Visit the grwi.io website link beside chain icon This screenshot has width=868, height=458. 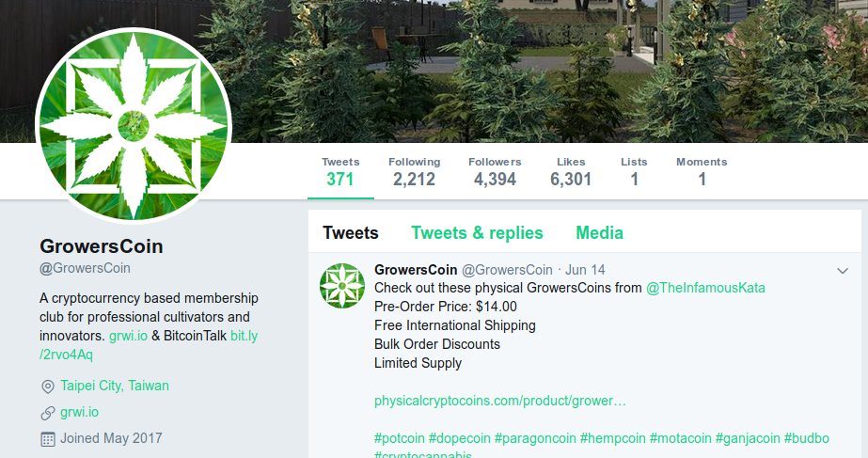[79, 413]
